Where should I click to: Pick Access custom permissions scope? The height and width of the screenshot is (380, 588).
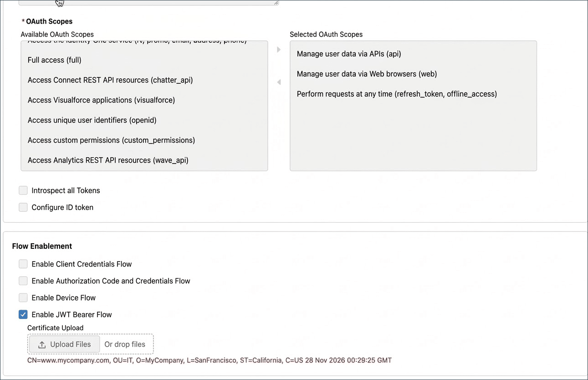(111, 140)
